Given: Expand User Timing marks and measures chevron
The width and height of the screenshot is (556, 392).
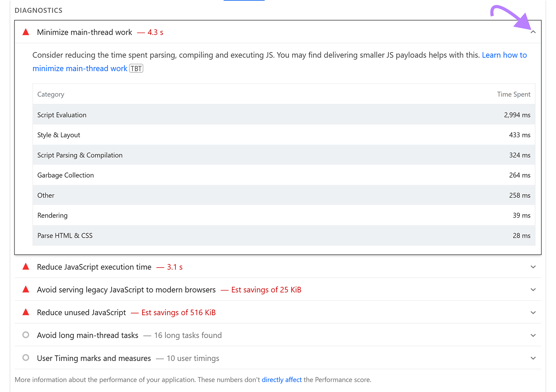Looking at the screenshot, I should pyautogui.click(x=533, y=358).
